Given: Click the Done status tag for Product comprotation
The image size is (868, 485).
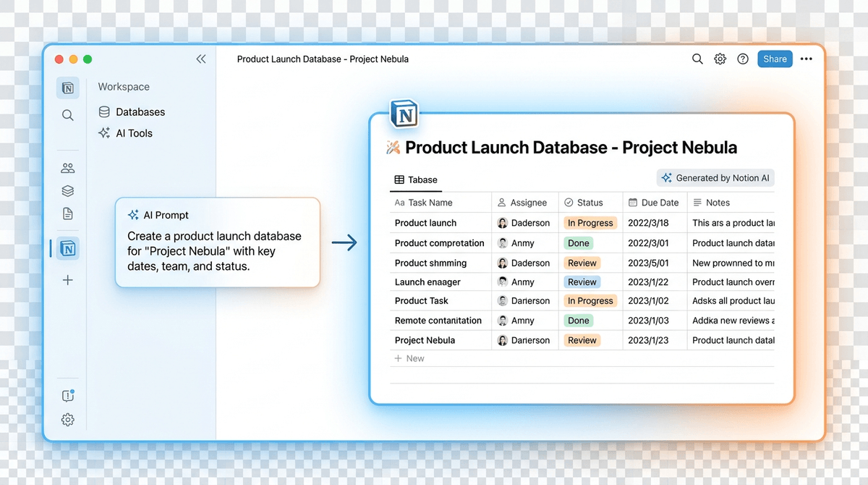Looking at the screenshot, I should click(578, 243).
